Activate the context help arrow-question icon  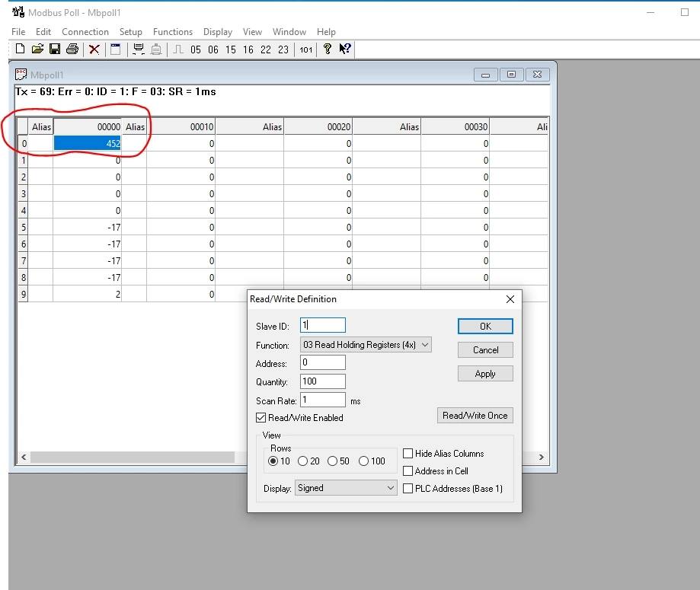pyautogui.click(x=344, y=49)
